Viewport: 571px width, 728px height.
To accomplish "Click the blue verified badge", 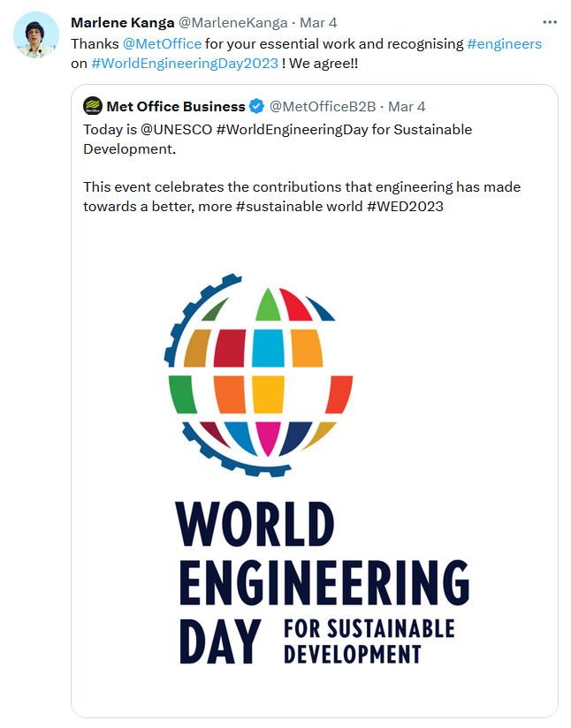I will 256,107.
